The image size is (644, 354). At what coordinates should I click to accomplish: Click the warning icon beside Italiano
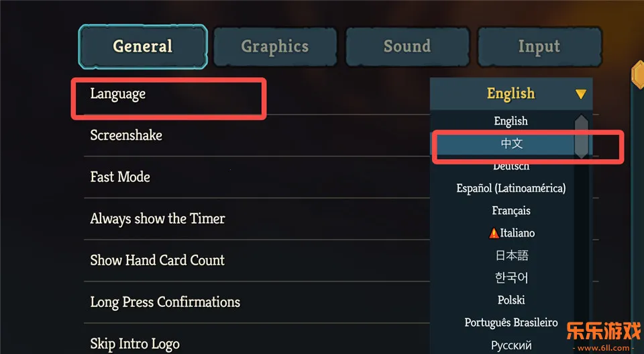[494, 233]
